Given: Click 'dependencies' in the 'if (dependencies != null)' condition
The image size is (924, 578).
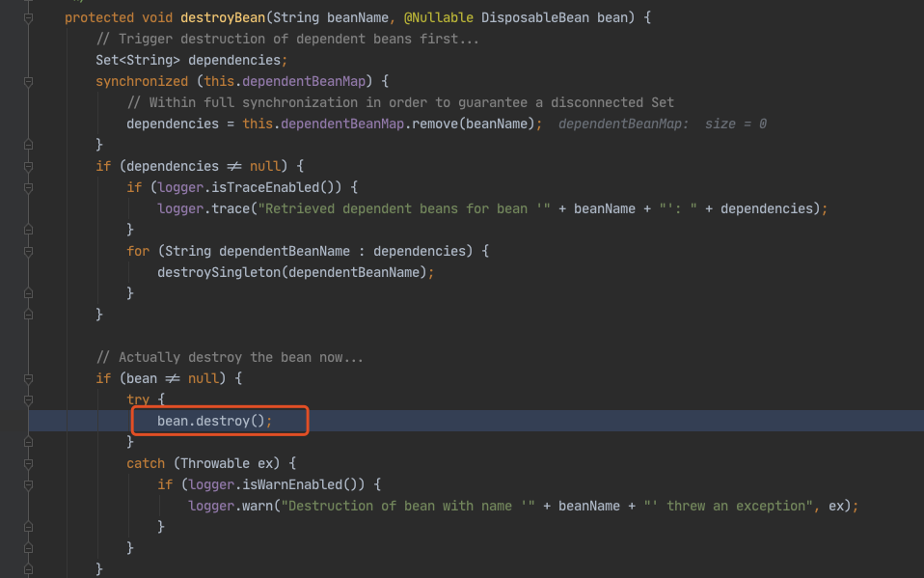Looking at the screenshot, I should (x=173, y=166).
